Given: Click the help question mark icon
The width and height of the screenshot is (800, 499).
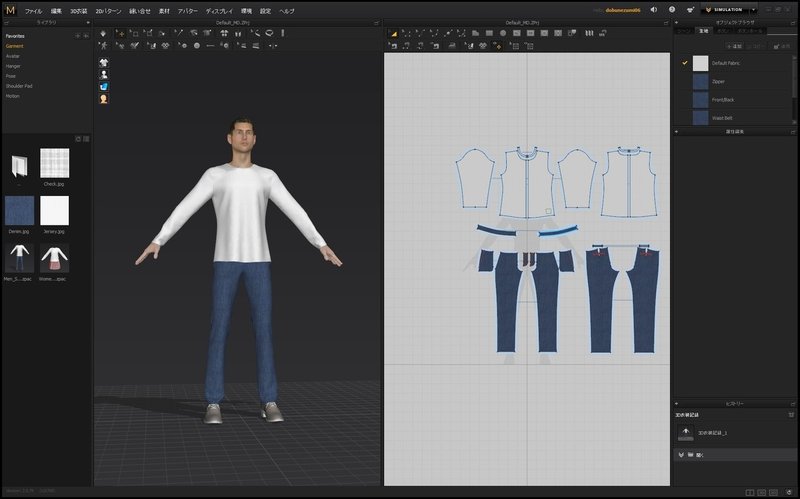Looking at the screenshot, I should click(673, 9).
